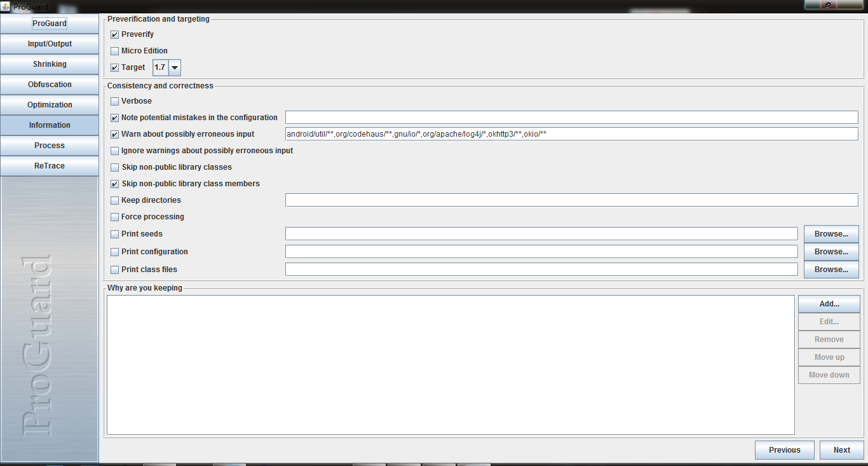Enable Skip non-public library classes

pos(114,167)
